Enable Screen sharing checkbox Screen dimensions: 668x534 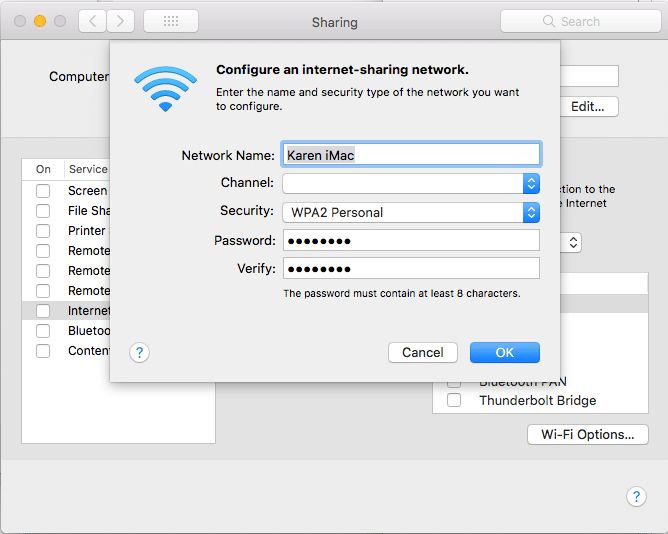click(x=43, y=191)
